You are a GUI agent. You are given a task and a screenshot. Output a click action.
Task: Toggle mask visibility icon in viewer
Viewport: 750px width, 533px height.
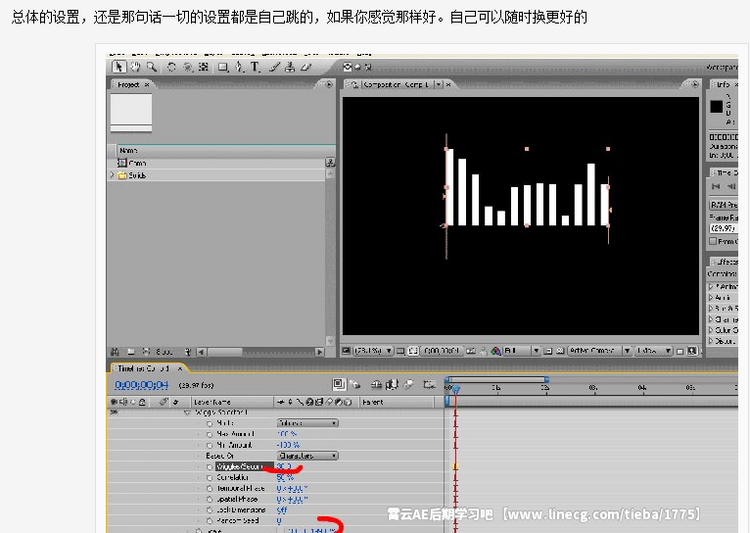pyautogui.click(x=413, y=351)
